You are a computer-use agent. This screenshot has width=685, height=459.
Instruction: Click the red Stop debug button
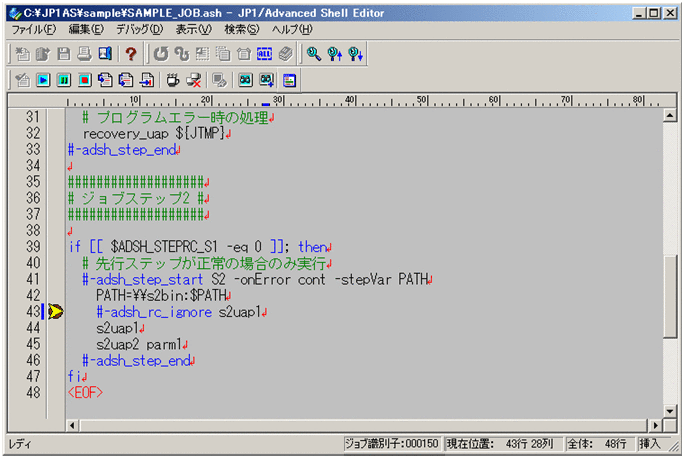(x=84, y=80)
